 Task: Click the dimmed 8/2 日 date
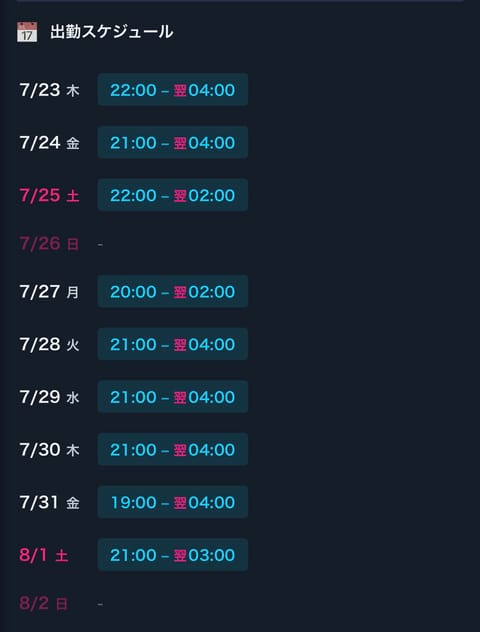pyautogui.click(x=44, y=603)
